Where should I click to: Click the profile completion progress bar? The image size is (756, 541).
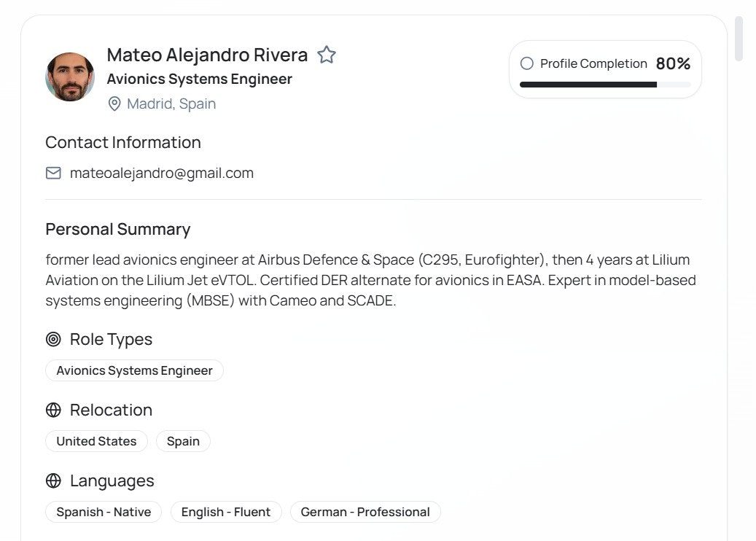pos(605,85)
